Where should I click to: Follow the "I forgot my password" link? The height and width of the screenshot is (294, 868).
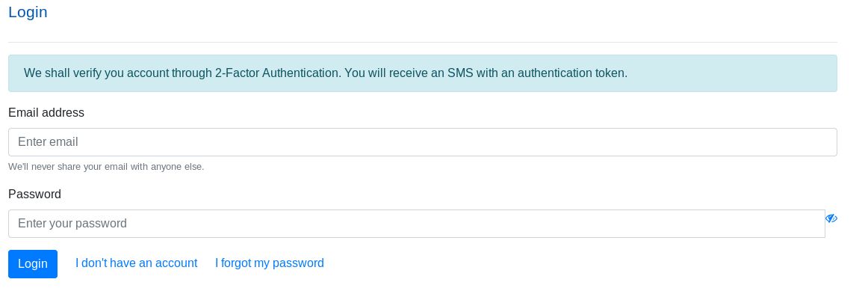(x=270, y=263)
